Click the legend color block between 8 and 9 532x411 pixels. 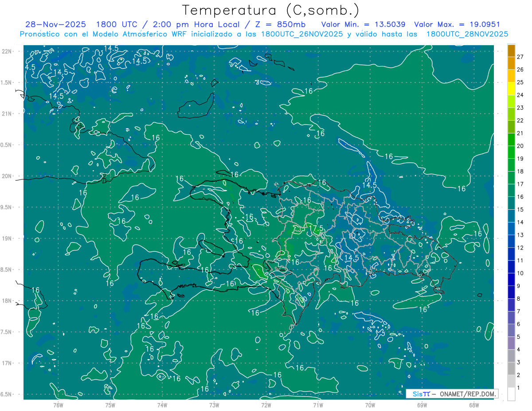coord(511,293)
